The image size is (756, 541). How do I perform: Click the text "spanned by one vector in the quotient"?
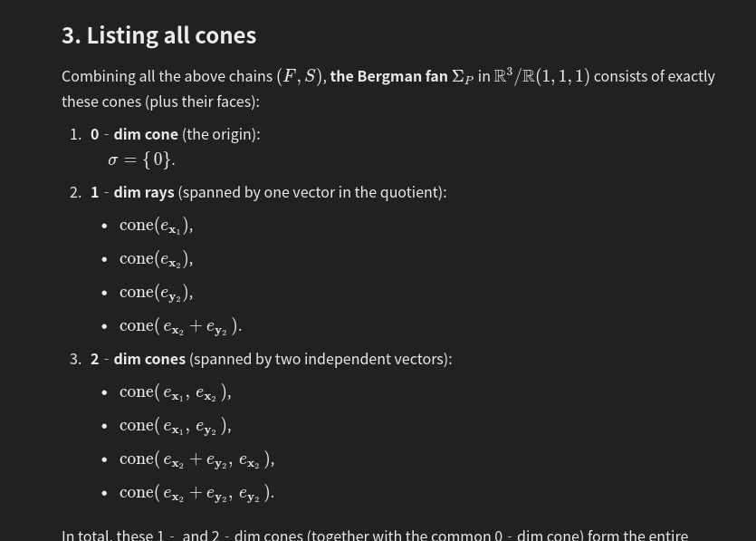point(311,192)
